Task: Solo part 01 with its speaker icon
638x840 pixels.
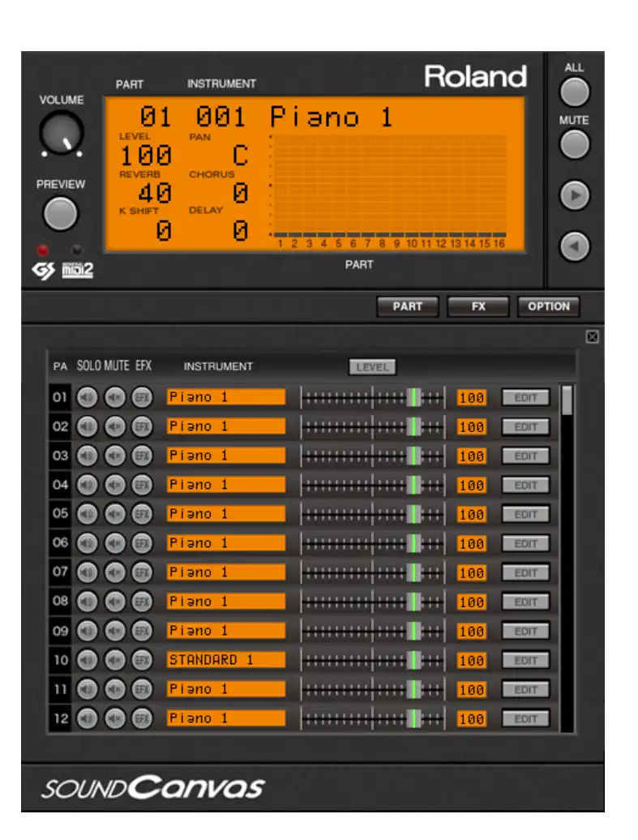Action: pyautogui.click(x=88, y=397)
